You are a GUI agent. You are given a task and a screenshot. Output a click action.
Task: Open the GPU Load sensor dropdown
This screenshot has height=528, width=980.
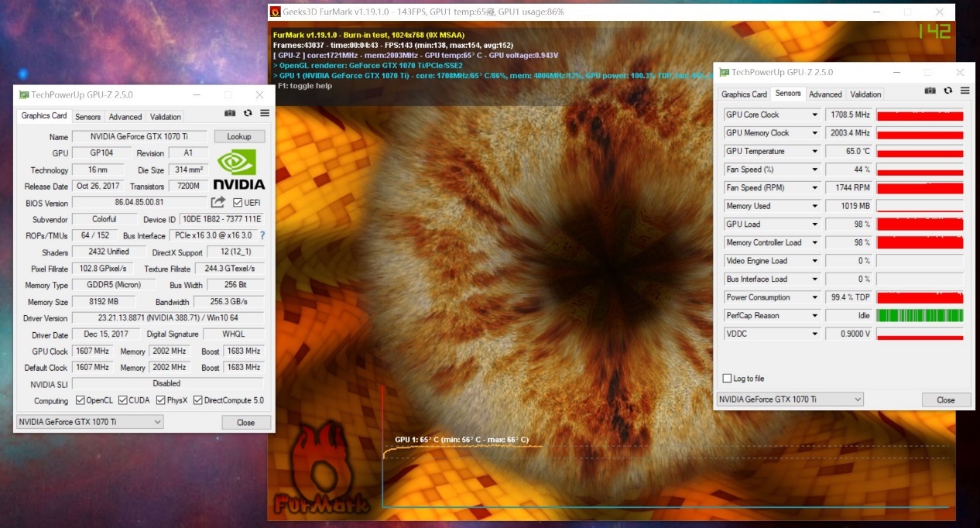(814, 225)
